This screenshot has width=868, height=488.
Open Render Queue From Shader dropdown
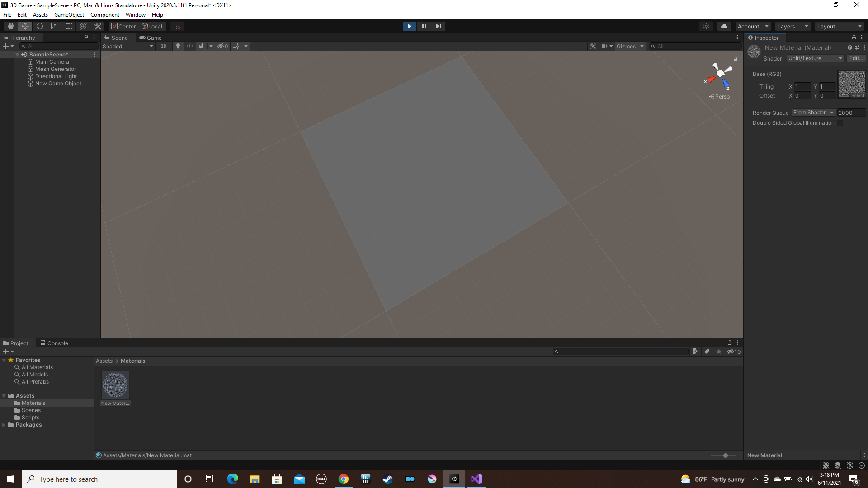pyautogui.click(x=813, y=113)
